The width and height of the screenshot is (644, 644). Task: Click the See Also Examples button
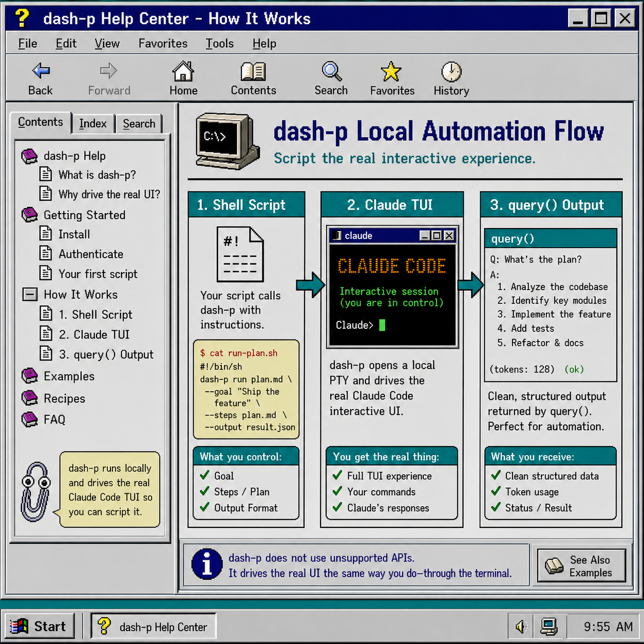pos(581,566)
